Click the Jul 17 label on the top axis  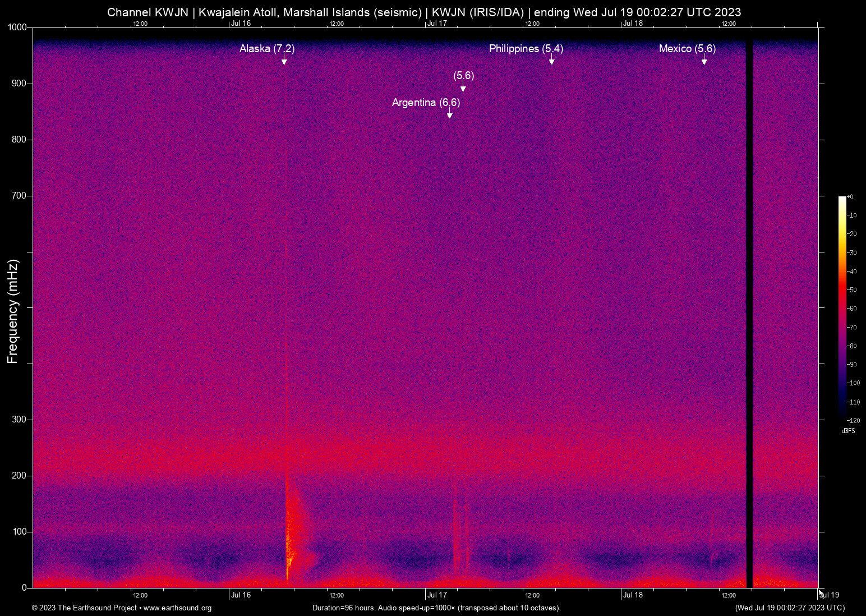point(437,24)
